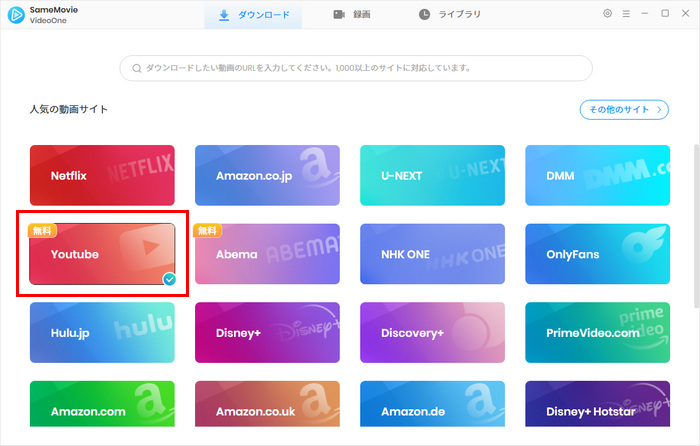Select the U-NEXT site card

[x=433, y=175]
